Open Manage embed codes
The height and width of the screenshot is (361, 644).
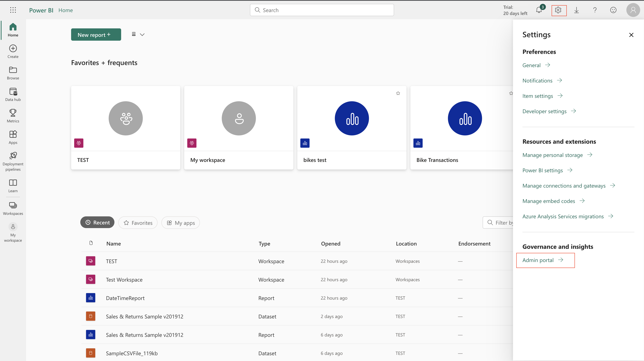point(554,201)
